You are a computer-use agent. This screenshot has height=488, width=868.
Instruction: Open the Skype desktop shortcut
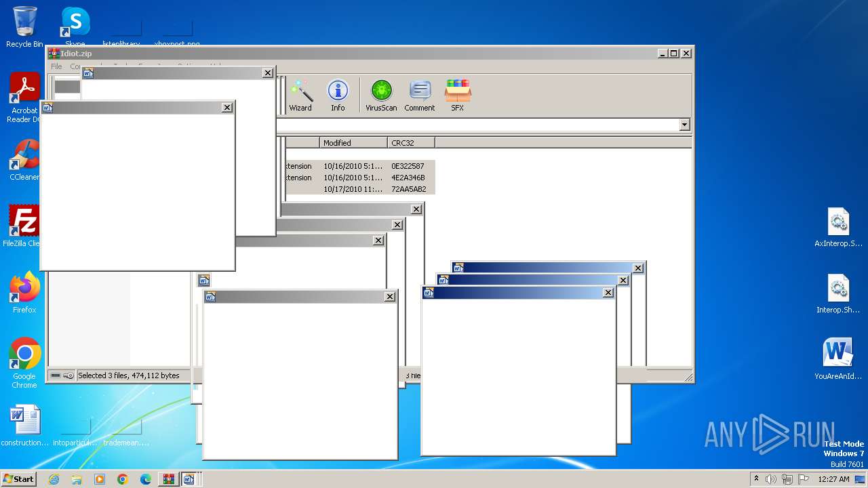[75, 27]
